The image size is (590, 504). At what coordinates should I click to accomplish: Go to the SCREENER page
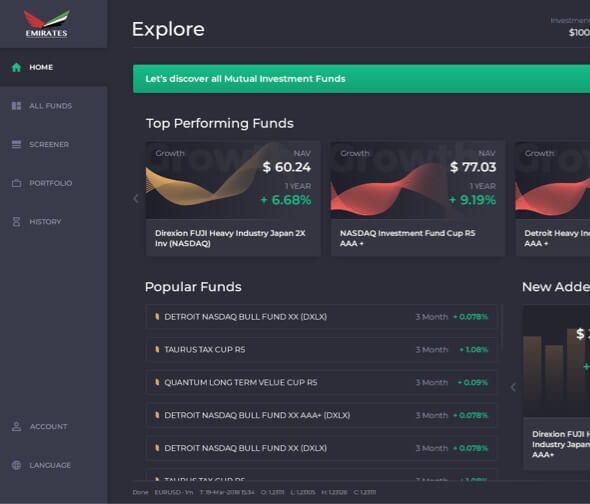(53, 145)
